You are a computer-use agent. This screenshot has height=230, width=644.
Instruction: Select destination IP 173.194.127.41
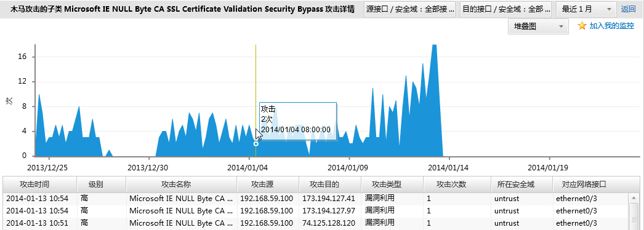pyautogui.click(x=329, y=199)
